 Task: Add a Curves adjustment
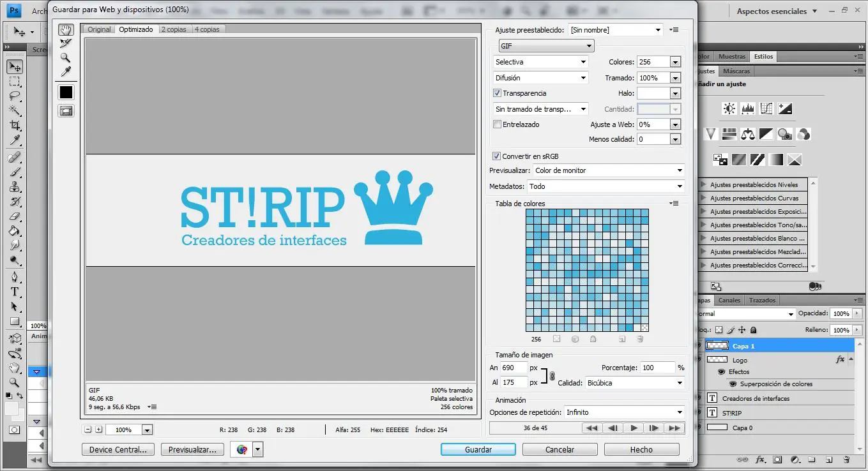click(766, 108)
